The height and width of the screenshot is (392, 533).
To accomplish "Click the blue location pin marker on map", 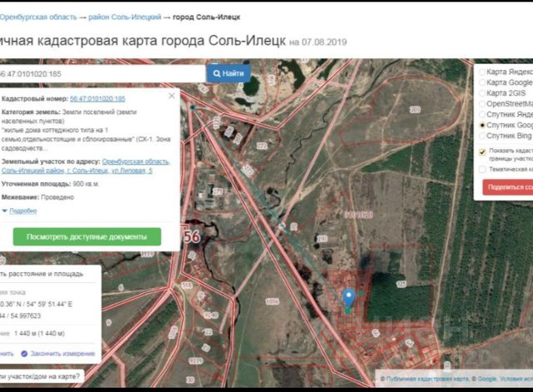I will click(350, 297).
